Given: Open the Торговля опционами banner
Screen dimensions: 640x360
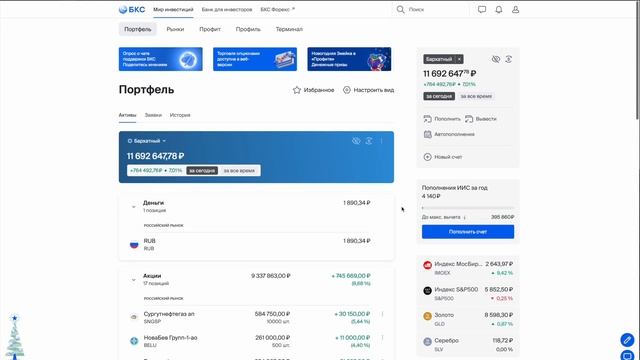Looking at the screenshot, I should [x=255, y=59].
